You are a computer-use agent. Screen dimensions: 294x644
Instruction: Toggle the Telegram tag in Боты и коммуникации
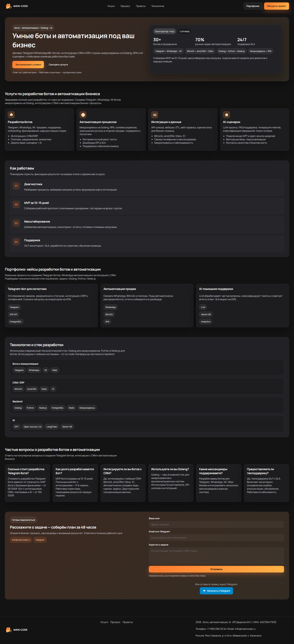[x=19, y=370]
